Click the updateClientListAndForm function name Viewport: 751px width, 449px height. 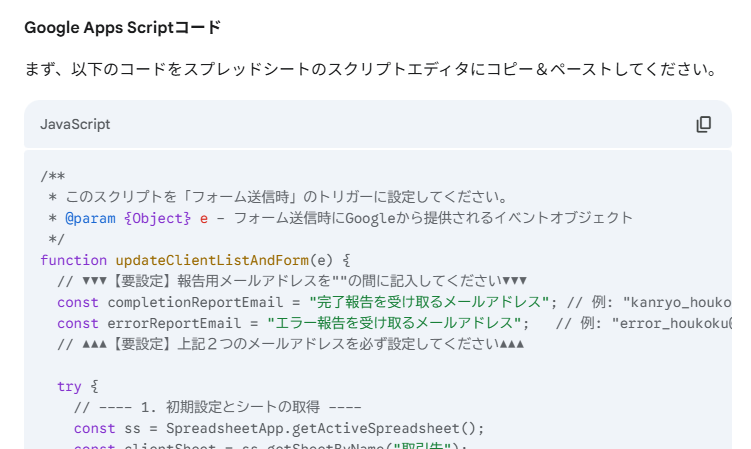pos(212,260)
